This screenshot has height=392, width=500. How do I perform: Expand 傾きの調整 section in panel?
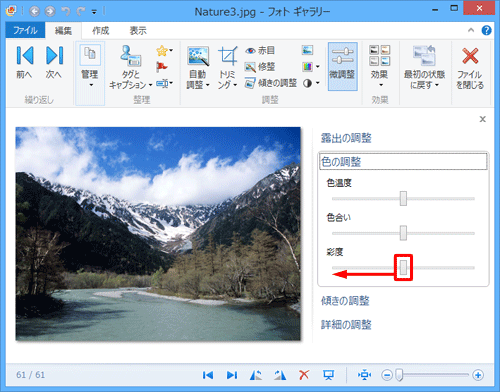(345, 301)
